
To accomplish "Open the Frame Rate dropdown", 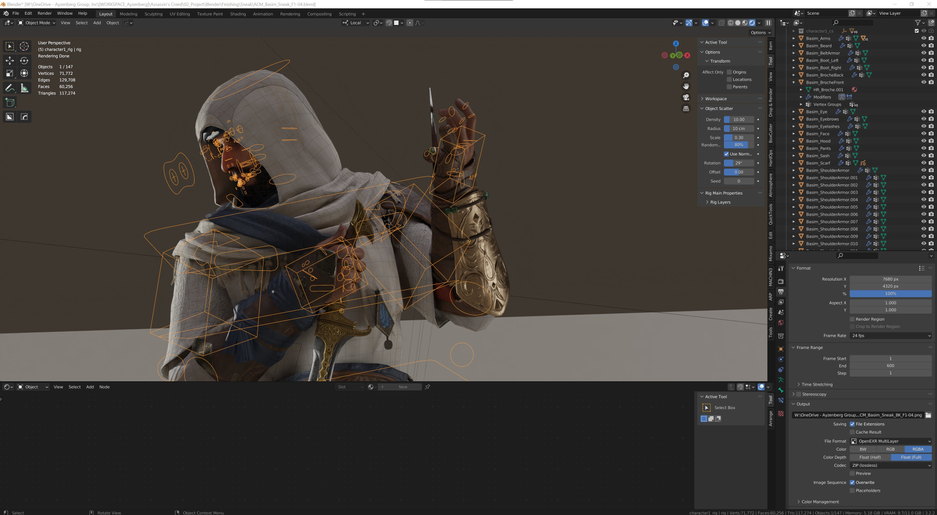I will click(x=890, y=336).
